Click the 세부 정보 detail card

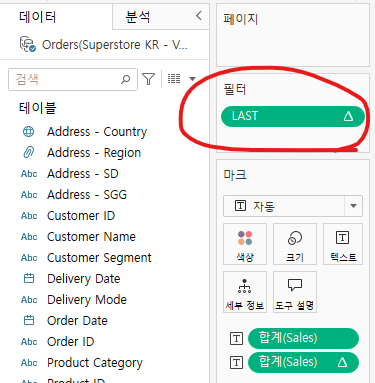(x=245, y=292)
